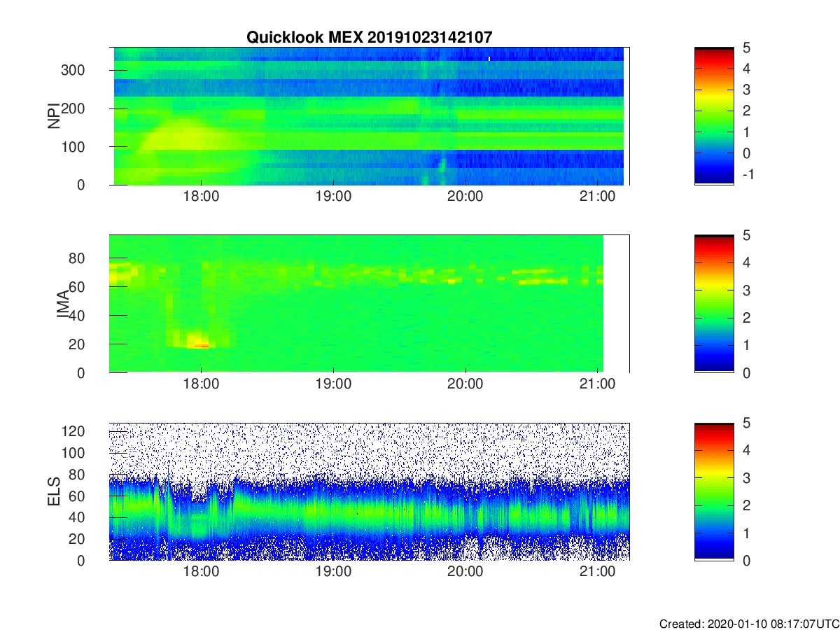This screenshot has width=840, height=630.
Task: Click the "18:00" label under the NPI plot
Action: coord(202,197)
